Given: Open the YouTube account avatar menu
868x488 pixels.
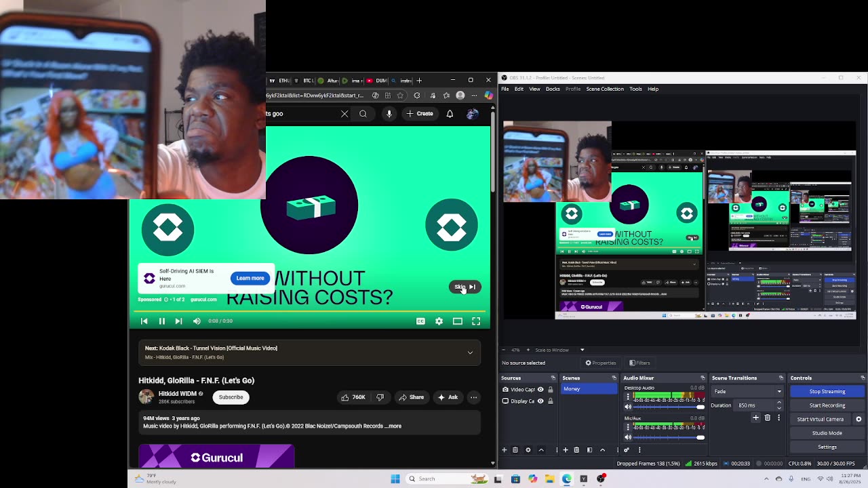Looking at the screenshot, I should (x=472, y=114).
